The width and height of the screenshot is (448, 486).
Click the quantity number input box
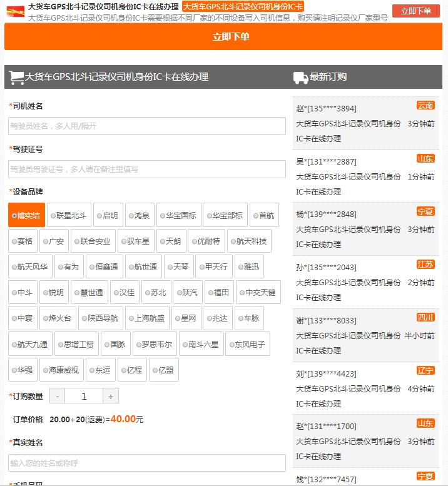click(84, 396)
